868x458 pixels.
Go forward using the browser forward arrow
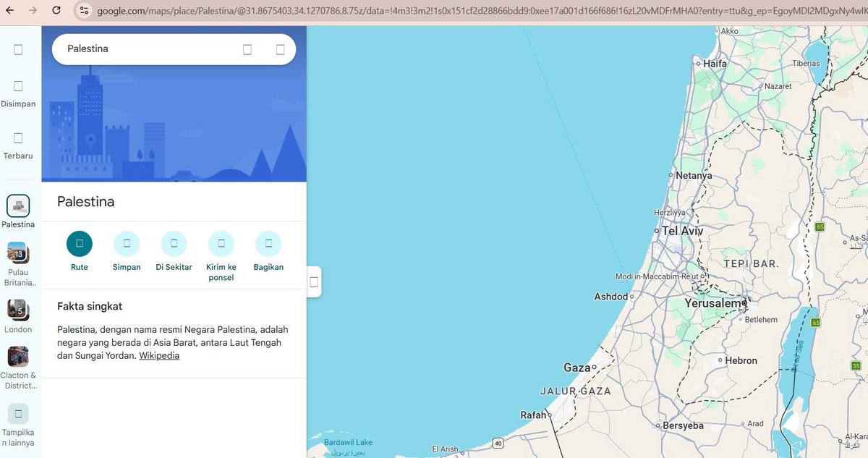(33, 10)
